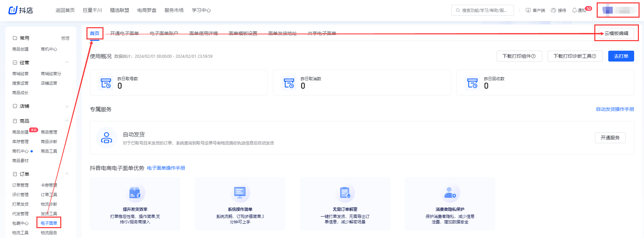Click help icon beside 下载打印诊断工具
The image size is (644, 238).
(594, 56)
